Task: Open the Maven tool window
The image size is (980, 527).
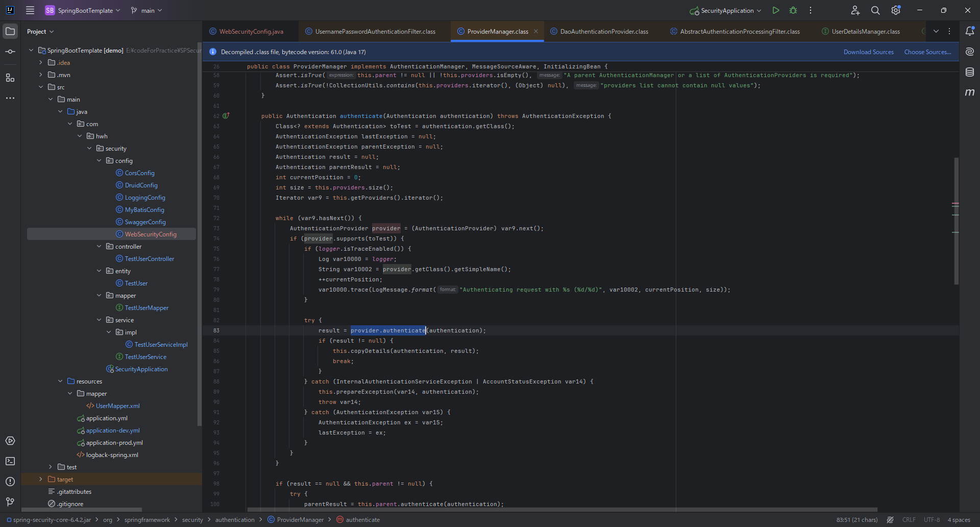Action: click(x=970, y=92)
